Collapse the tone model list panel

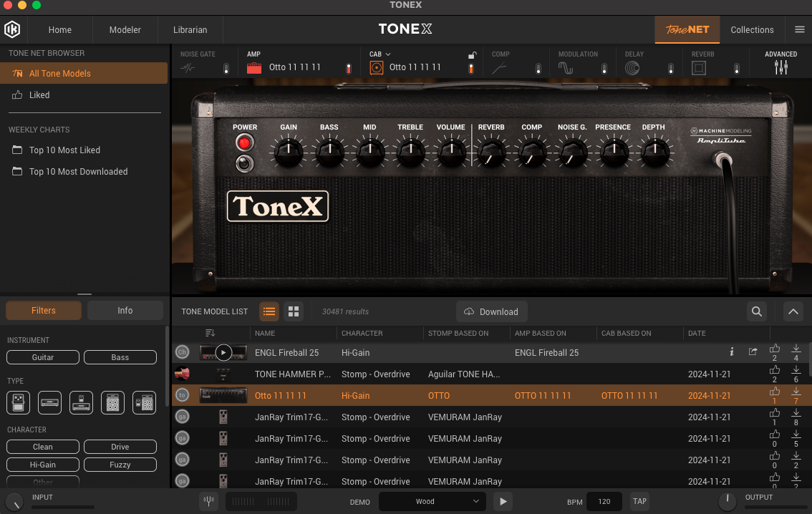(x=793, y=311)
